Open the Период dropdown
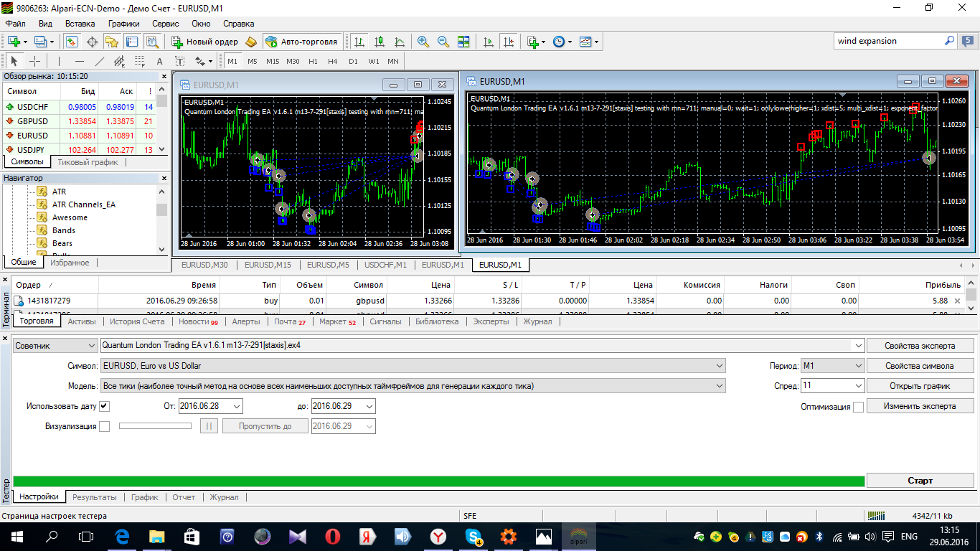 [832, 366]
